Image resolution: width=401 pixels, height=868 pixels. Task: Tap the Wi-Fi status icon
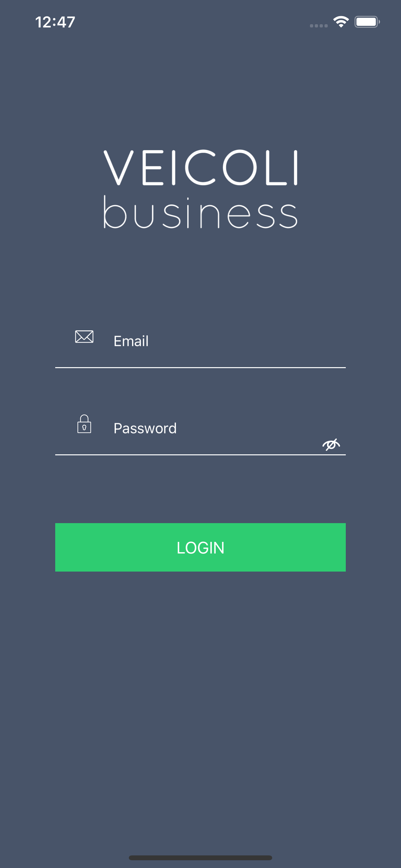click(341, 22)
